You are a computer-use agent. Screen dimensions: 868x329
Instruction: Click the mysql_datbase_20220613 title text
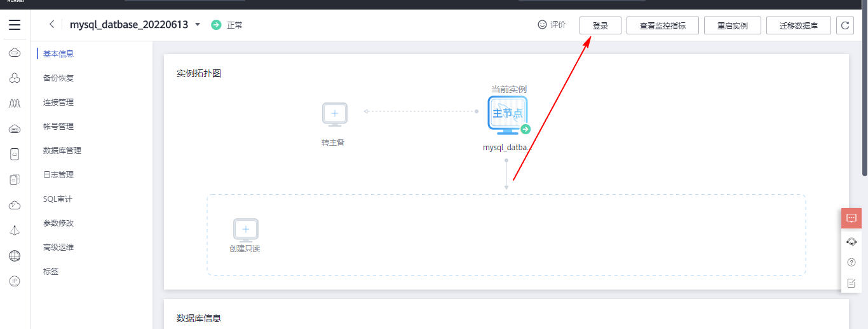129,25
